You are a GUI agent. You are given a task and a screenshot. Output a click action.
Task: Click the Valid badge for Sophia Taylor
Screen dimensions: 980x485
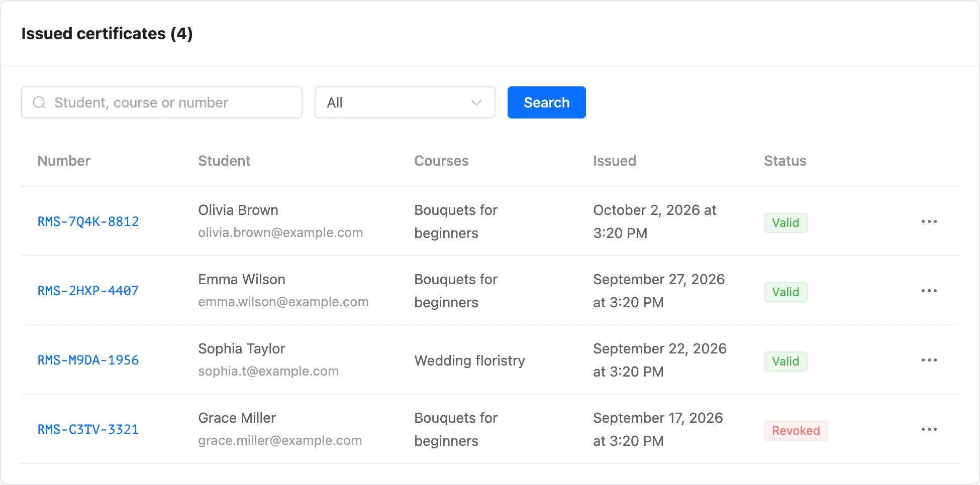[786, 361]
